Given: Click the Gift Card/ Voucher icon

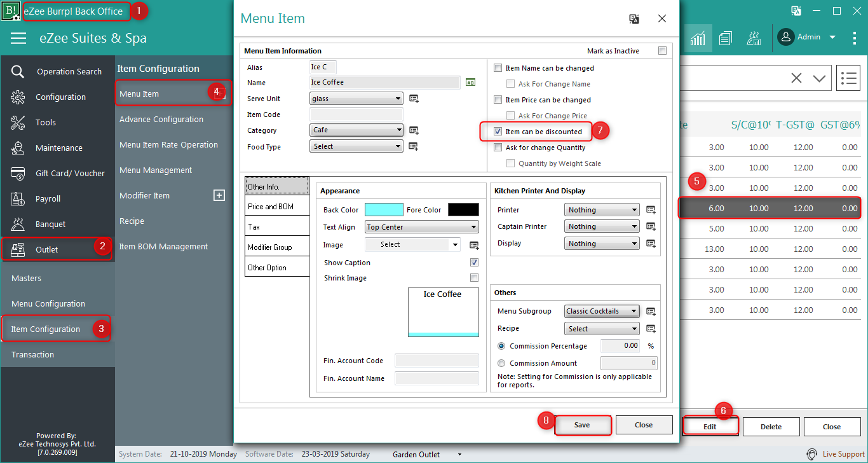Looking at the screenshot, I should tap(18, 173).
